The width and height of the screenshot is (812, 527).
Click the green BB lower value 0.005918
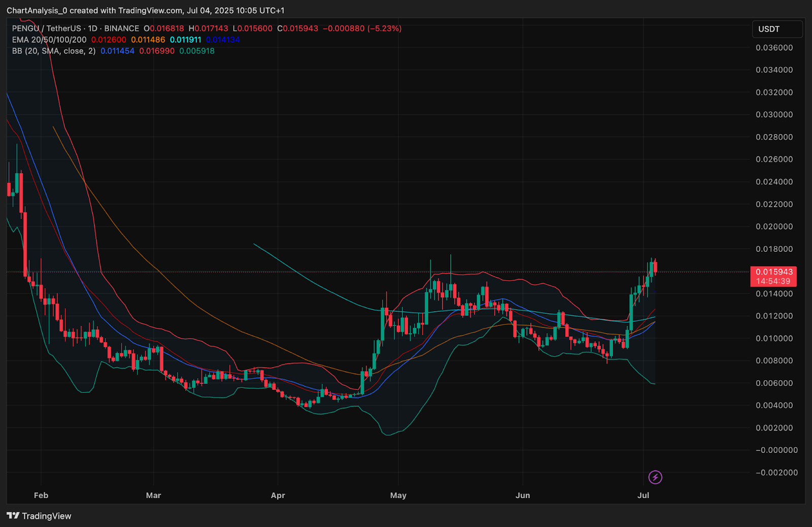pos(197,51)
